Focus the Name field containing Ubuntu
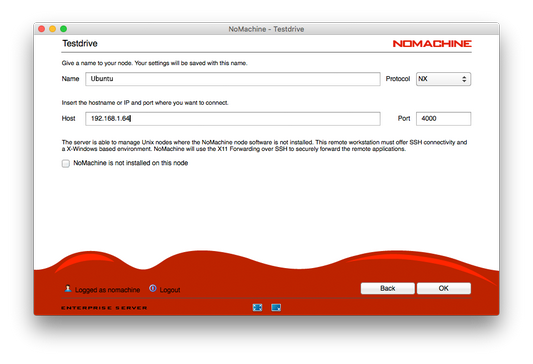Image resolution: width=533 pixels, height=364 pixels. [233, 79]
